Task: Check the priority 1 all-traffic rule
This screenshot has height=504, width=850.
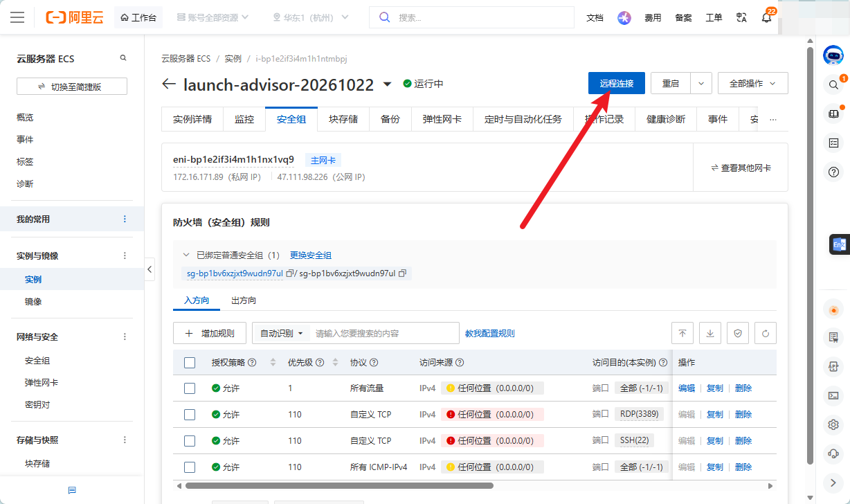Action: (x=190, y=388)
